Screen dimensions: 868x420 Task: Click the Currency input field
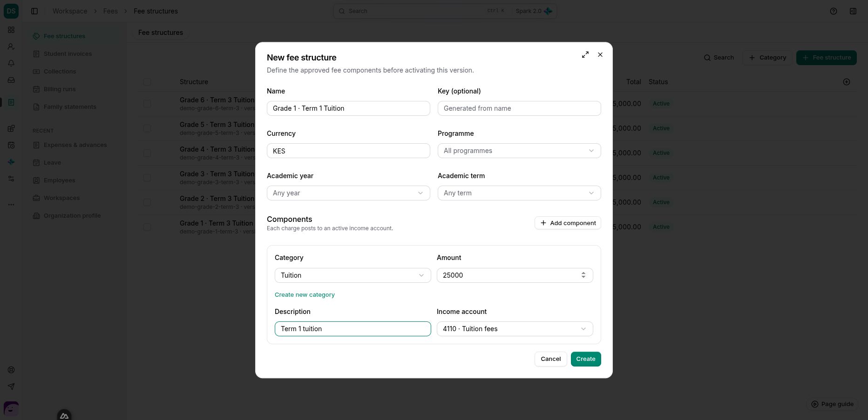(x=348, y=151)
